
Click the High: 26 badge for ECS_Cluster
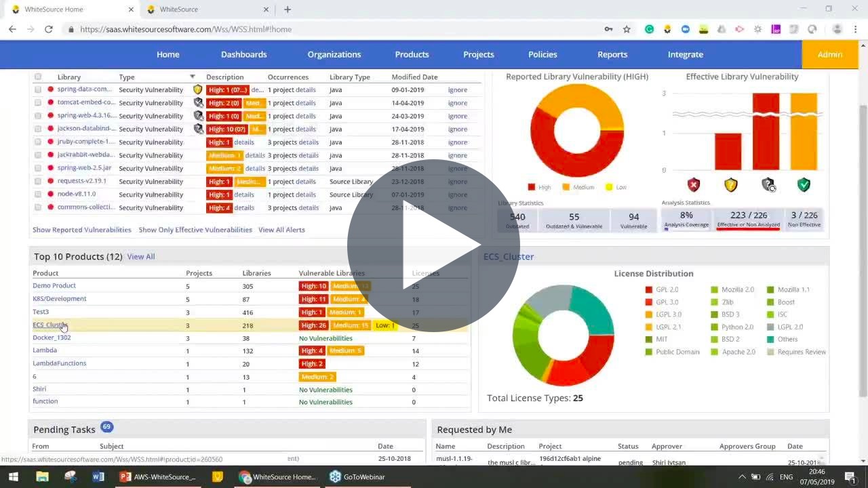[313, 325]
